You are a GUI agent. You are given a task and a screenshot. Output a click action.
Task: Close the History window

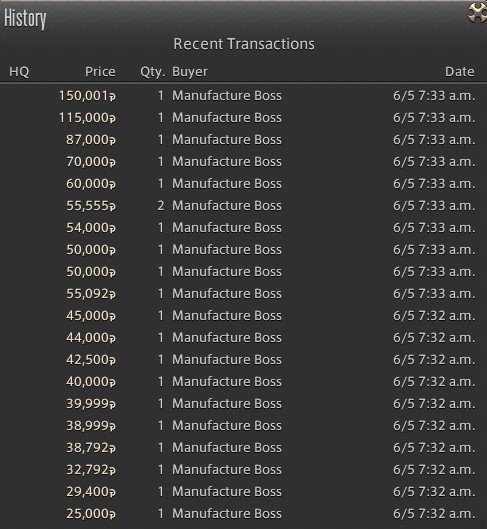point(478,13)
